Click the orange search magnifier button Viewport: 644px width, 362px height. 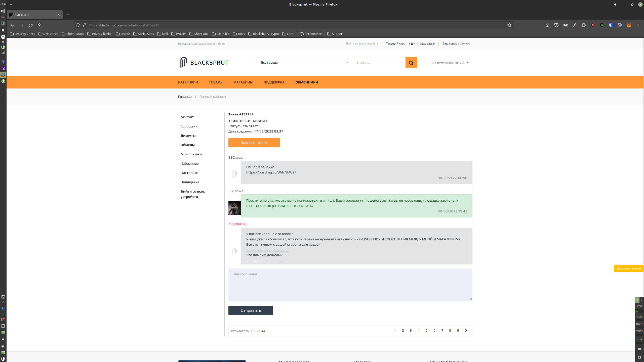coord(411,63)
